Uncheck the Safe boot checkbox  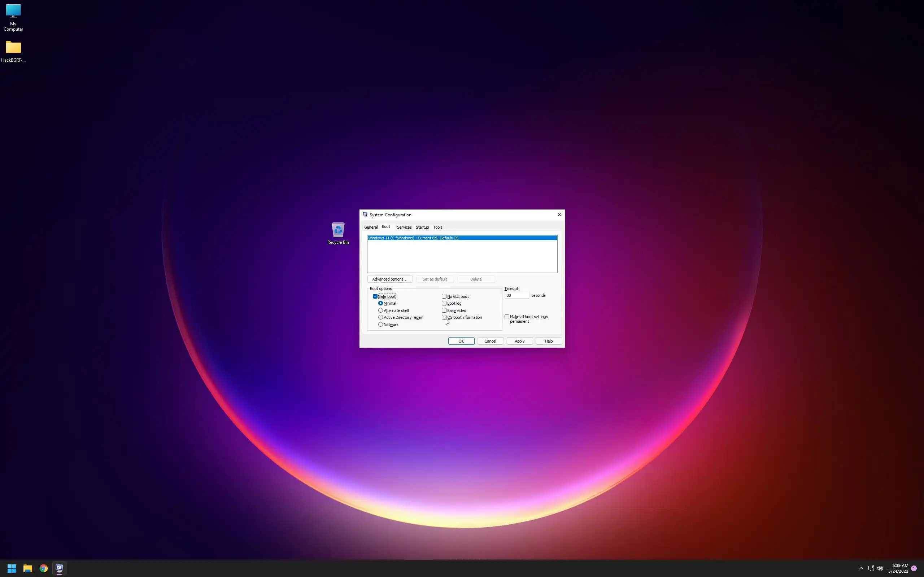pos(375,296)
